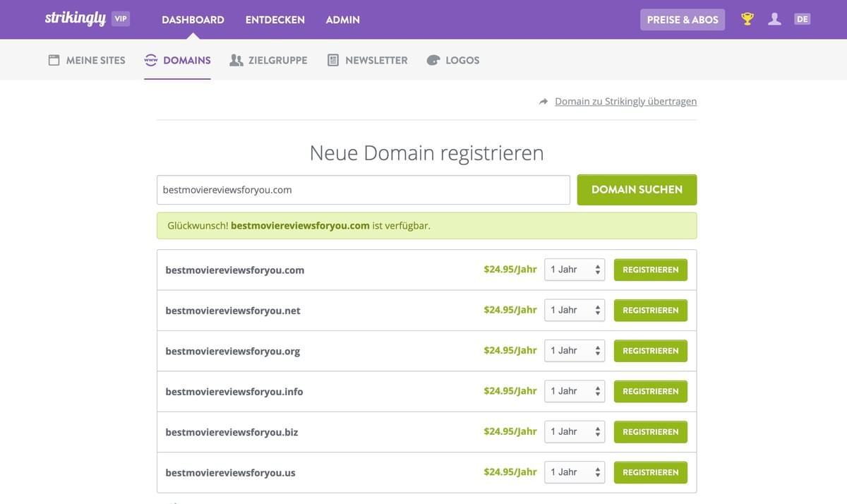Viewport: 847px width, 504px height.
Task: Open the user profile icon
Action: click(774, 19)
